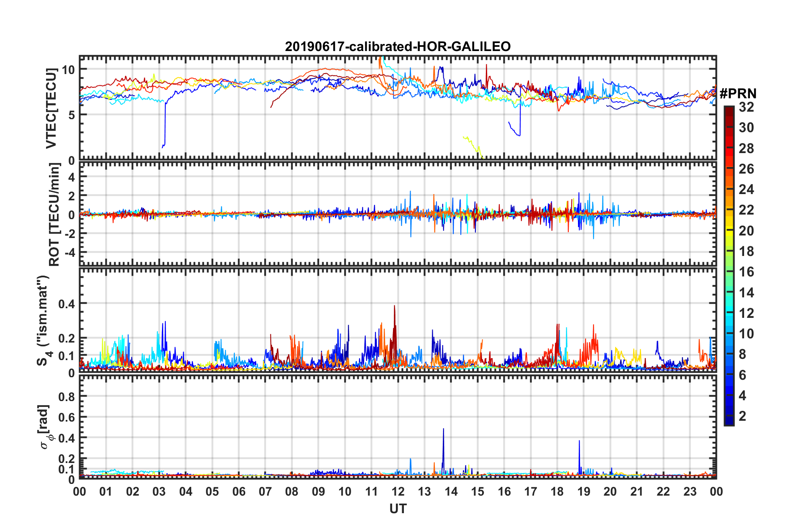The height and width of the screenshot is (532, 796).
Task: Click x-axis hour tick 12
Action: point(398,491)
